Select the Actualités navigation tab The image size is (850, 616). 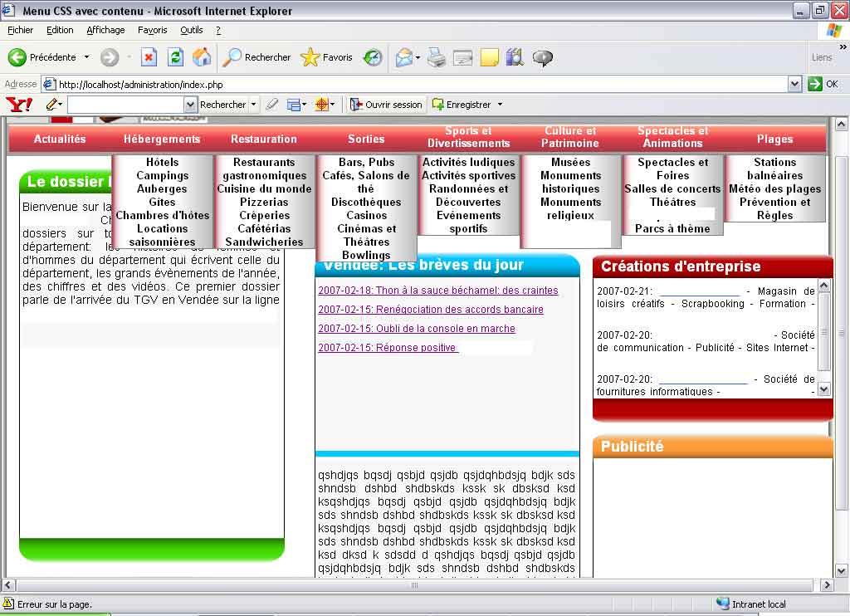60,139
